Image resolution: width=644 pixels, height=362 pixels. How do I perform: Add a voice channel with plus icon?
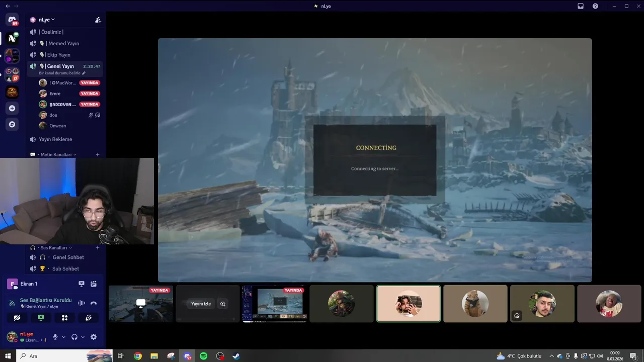click(98, 247)
